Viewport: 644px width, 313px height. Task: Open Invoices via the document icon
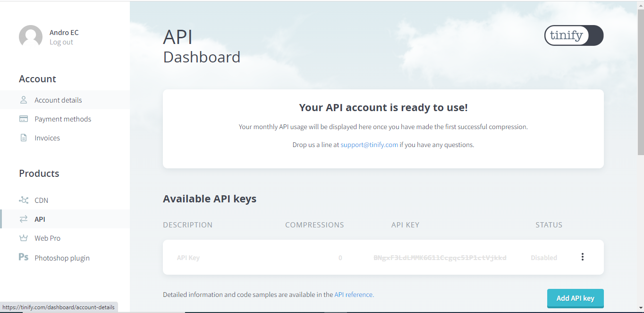click(x=23, y=138)
